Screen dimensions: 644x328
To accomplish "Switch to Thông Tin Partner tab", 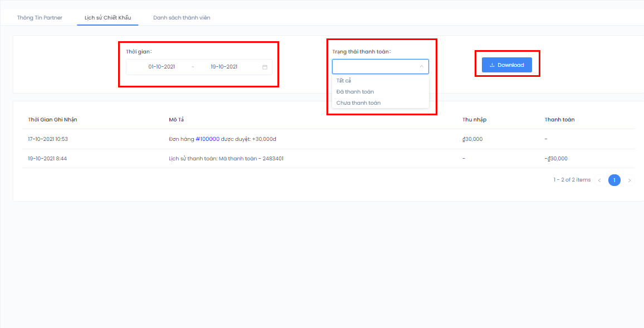I will pos(40,18).
